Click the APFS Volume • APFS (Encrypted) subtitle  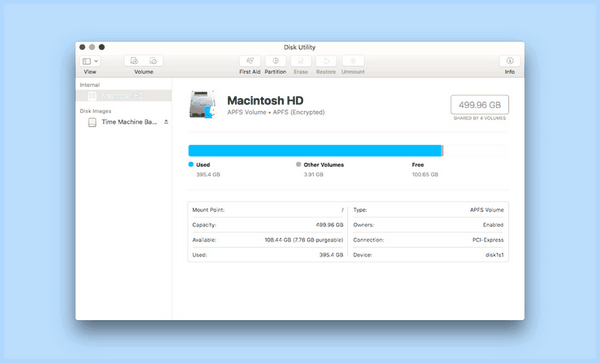(276, 112)
